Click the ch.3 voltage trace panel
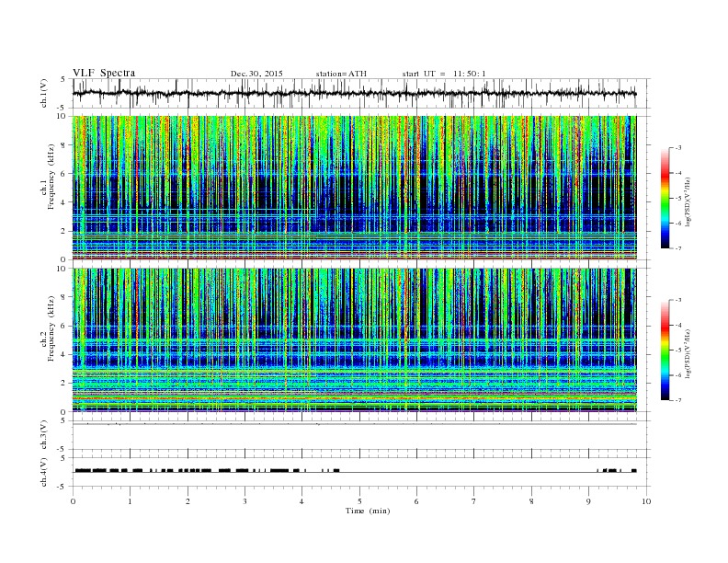 point(361,435)
